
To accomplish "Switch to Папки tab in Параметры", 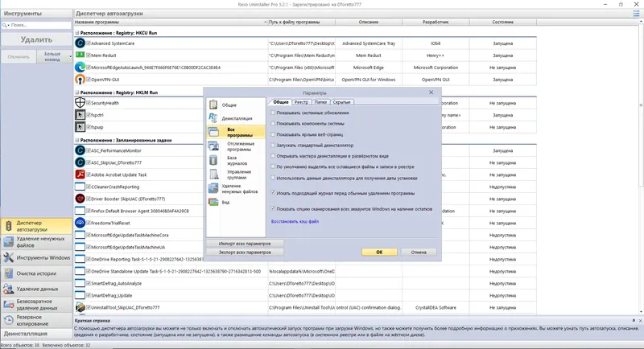I will coord(320,102).
